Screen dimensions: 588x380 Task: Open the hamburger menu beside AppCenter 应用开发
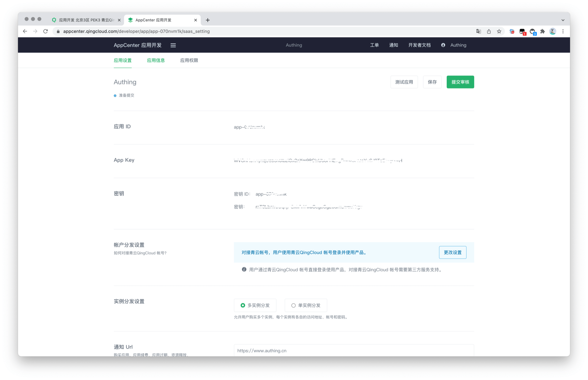[x=173, y=45]
